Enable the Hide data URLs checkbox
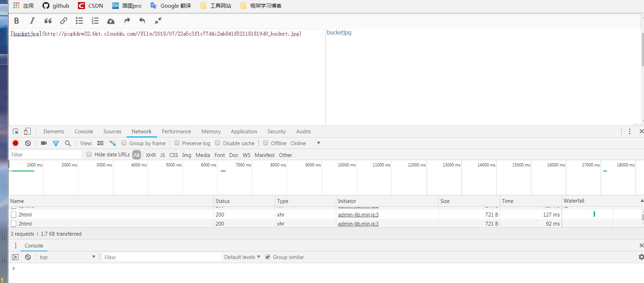The image size is (644, 283). (x=89, y=155)
